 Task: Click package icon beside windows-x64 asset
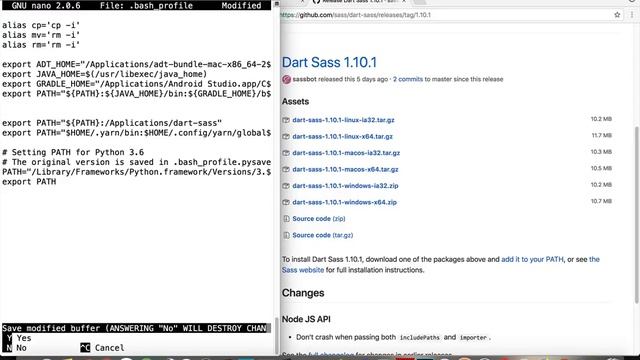(x=286, y=202)
